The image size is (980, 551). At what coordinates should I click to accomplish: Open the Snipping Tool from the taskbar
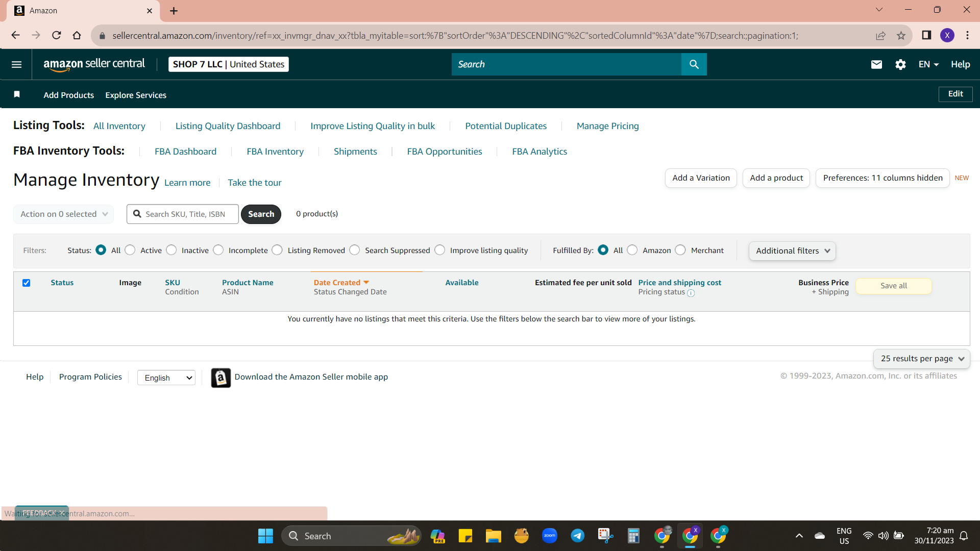605,536
